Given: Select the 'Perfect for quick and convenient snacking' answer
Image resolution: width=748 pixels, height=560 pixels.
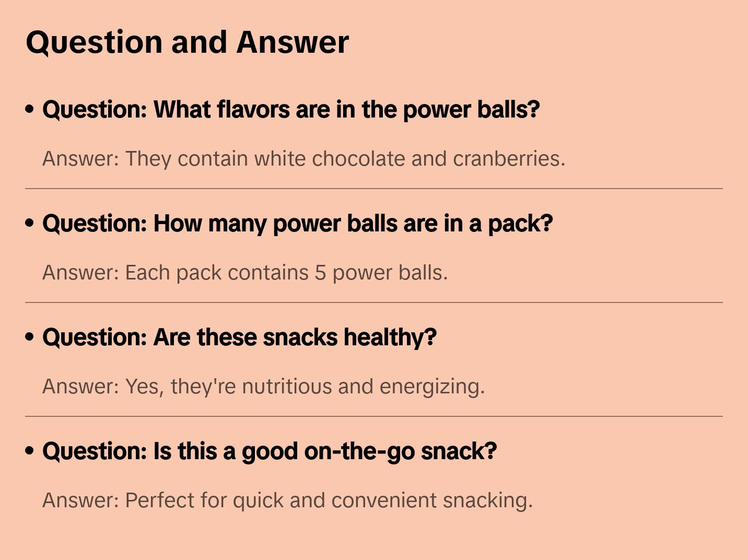Looking at the screenshot, I should point(287,500).
